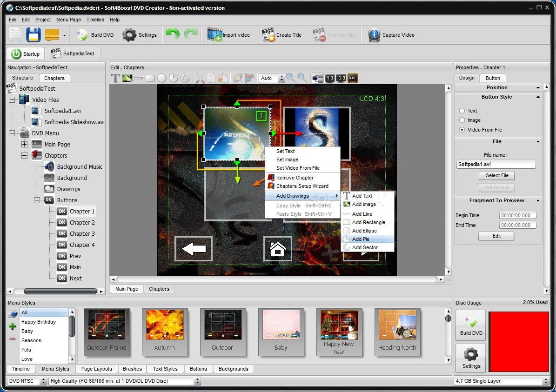Click the Create Title toolbar button
The image size is (556, 392).
click(x=281, y=35)
